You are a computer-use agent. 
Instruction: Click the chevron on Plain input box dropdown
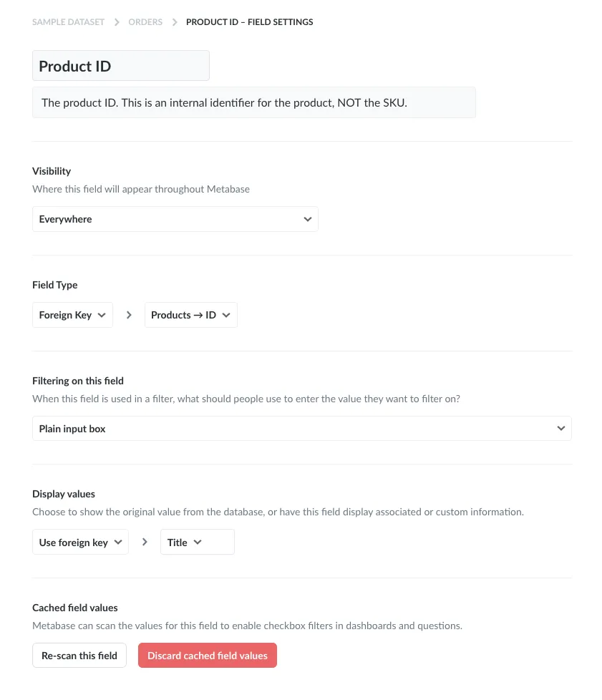[561, 428]
